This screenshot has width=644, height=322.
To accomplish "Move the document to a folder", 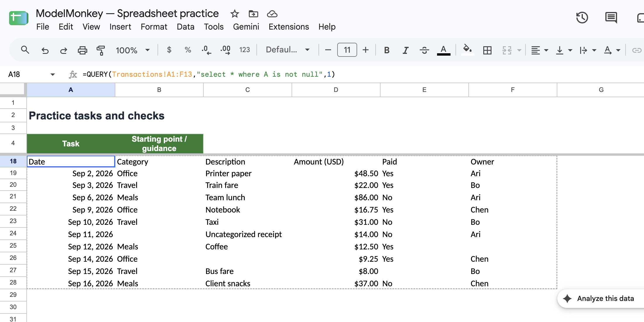I will [x=253, y=14].
